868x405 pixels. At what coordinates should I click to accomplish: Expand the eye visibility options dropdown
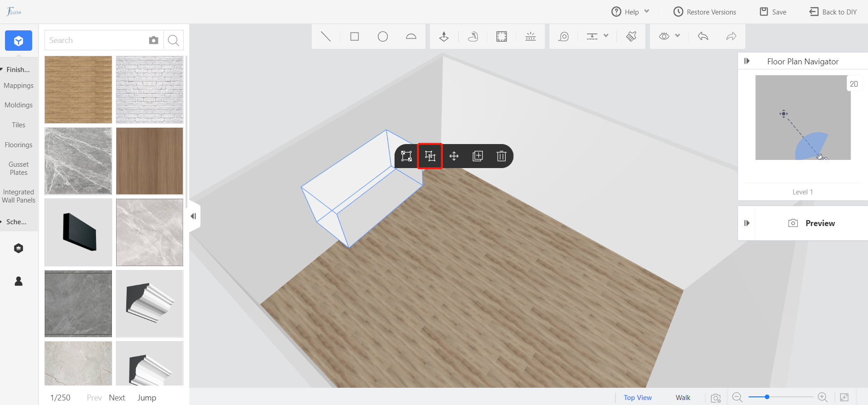click(677, 36)
